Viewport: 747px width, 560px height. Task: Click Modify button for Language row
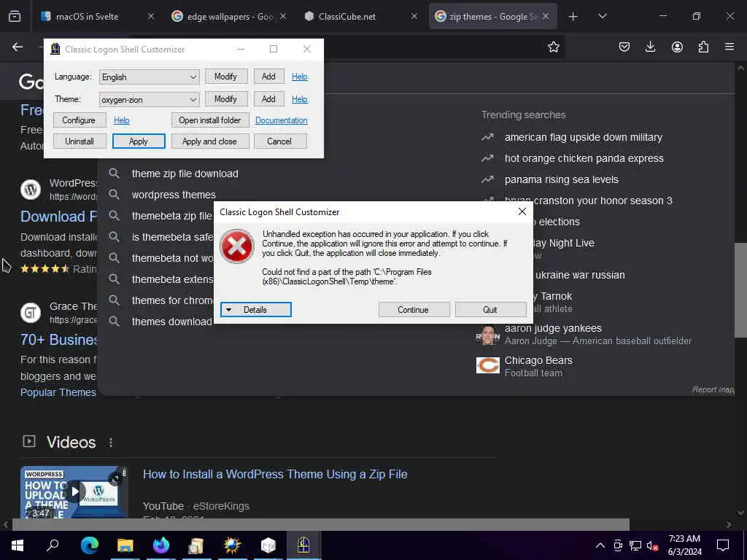(x=226, y=76)
